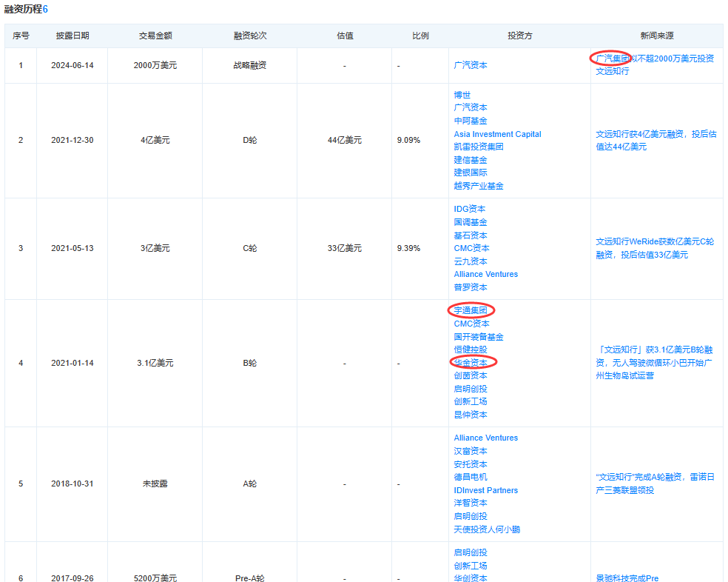
Task: Open the 普罗资本 investor link
Action: point(471,287)
